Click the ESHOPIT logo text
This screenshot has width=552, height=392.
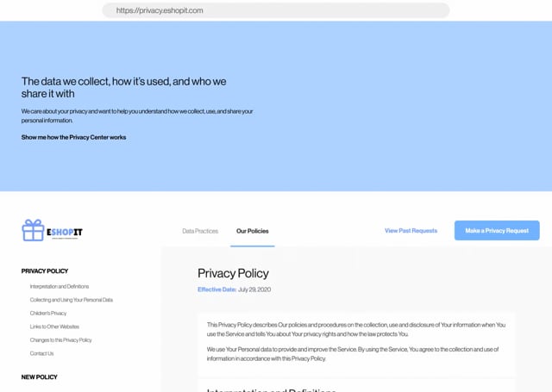tap(65, 232)
